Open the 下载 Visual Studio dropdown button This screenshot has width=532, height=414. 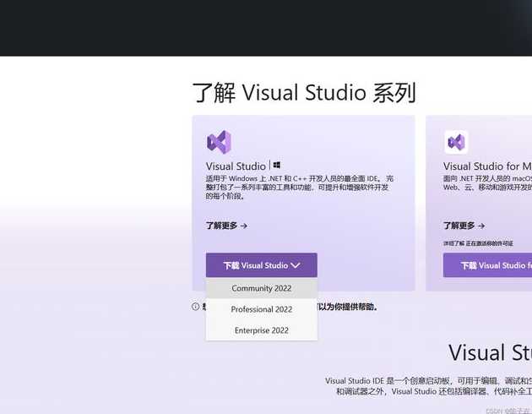(x=262, y=265)
